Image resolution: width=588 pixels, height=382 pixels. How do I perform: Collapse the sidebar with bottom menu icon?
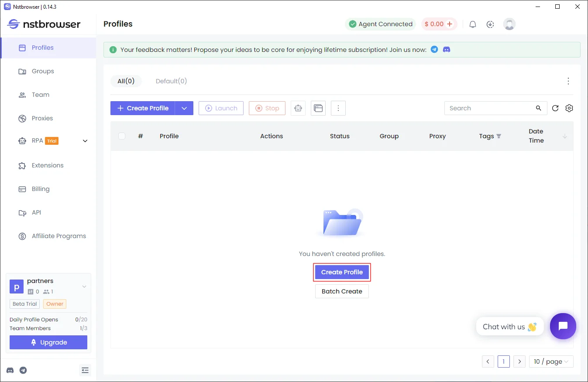[85, 370]
